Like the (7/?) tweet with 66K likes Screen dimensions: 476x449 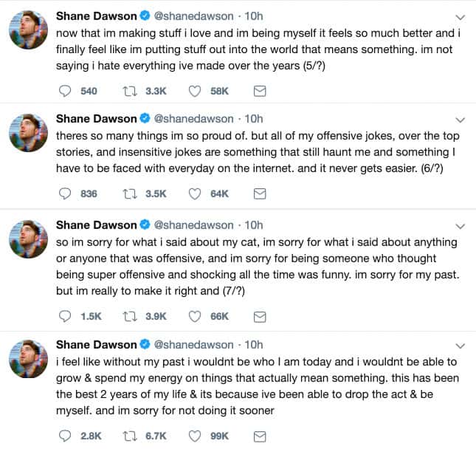coord(196,315)
